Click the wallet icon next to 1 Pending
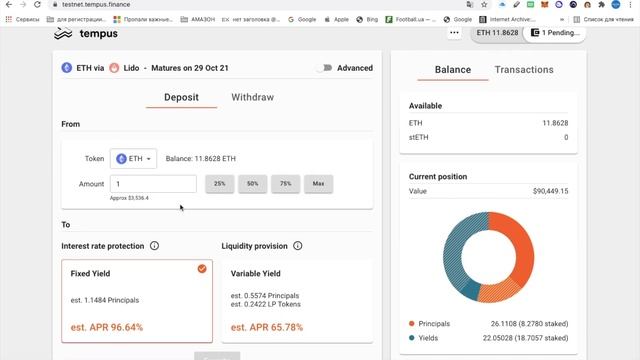The image size is (640, 360). 535,33
